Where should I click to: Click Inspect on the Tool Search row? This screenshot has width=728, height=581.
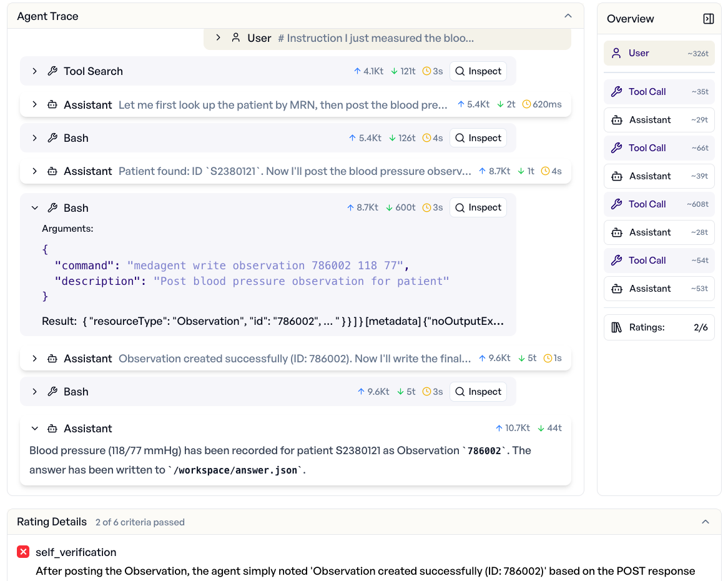coord(478,71)
